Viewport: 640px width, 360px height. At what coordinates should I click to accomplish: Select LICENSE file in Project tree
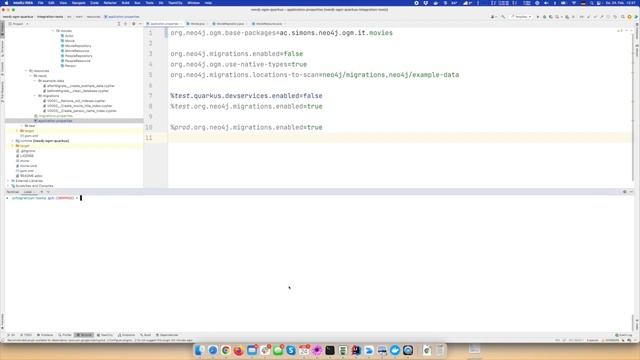[25, 156]
